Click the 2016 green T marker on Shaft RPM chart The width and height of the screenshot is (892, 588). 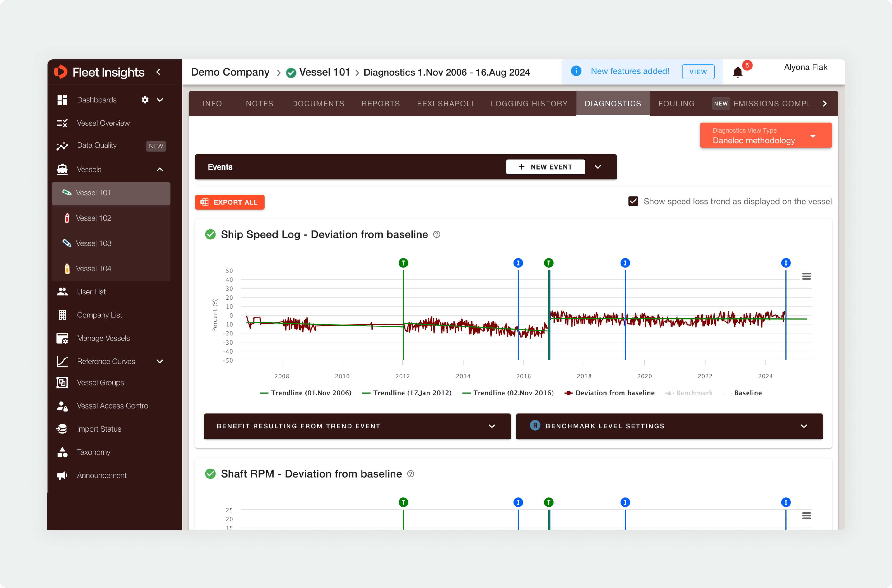point(549,502)
